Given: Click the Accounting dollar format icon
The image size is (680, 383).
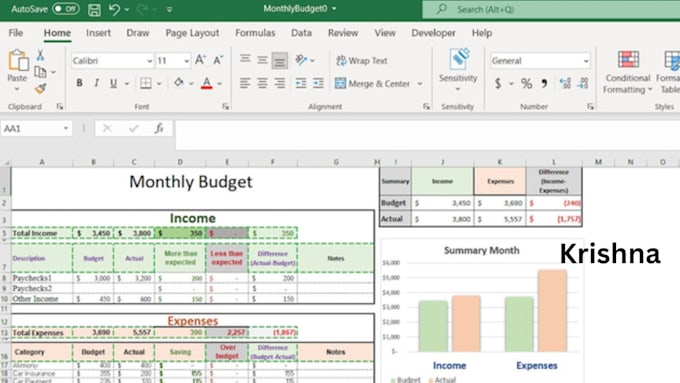Looking at the screenshot, I should pos(498,83).
